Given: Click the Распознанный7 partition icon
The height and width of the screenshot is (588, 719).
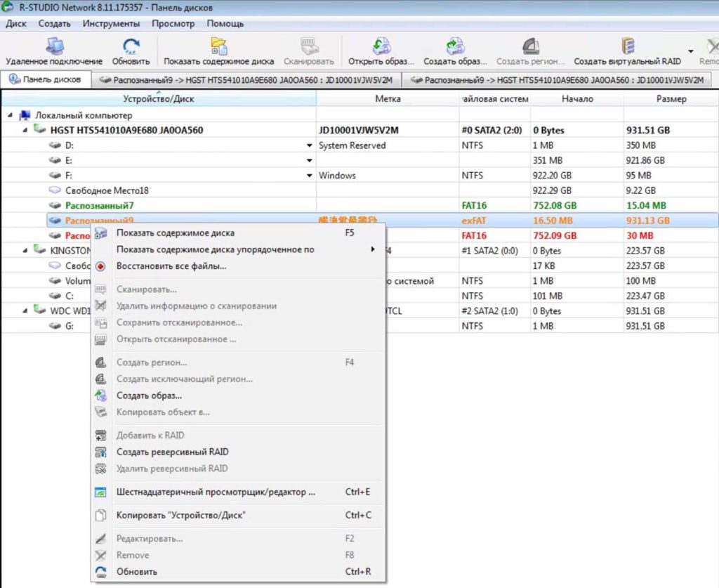Looking at the screenshot, I should coord(55,205).
